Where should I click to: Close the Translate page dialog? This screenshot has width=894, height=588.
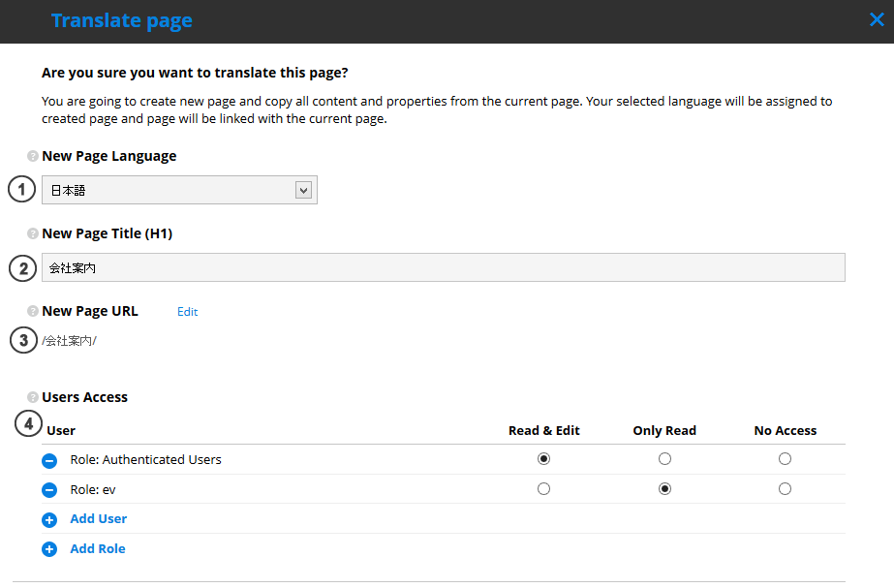[x=877, y=20]
